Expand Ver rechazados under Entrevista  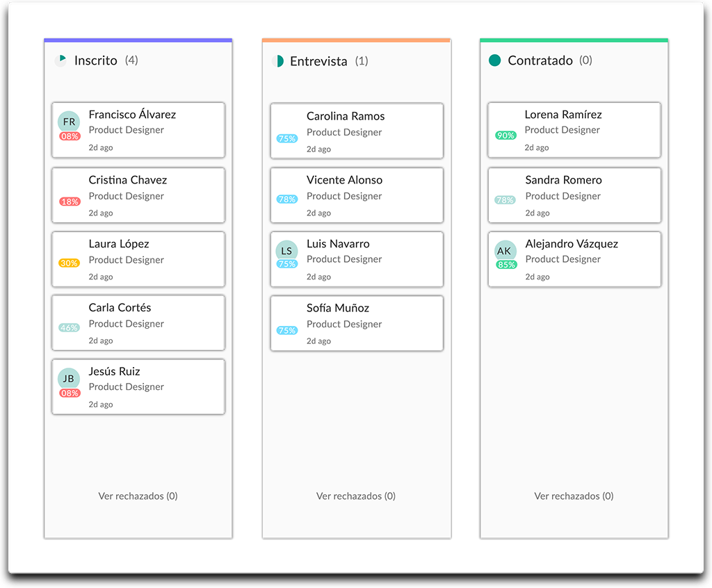tap(356, 496)
